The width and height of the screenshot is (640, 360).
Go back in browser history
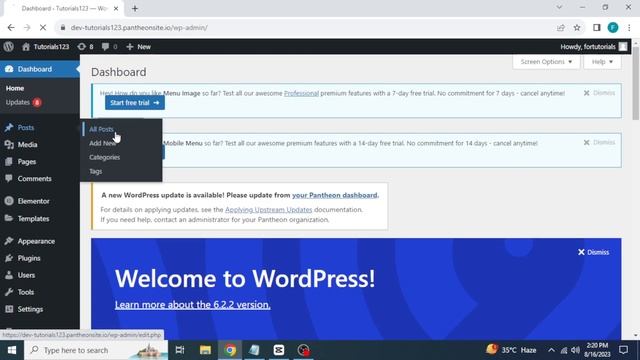(11, 28)
